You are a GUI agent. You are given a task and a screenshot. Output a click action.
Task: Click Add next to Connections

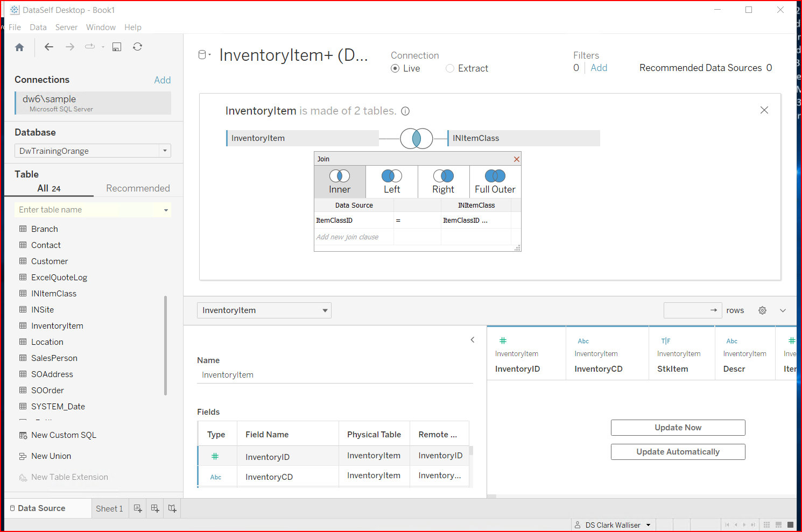pyautogui.click(x=163, y=80)
